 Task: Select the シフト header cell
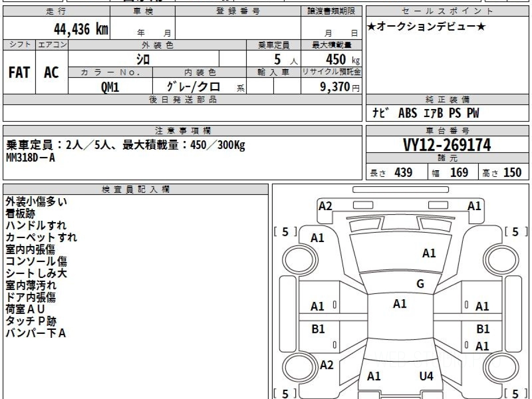[x=19, y=45]
